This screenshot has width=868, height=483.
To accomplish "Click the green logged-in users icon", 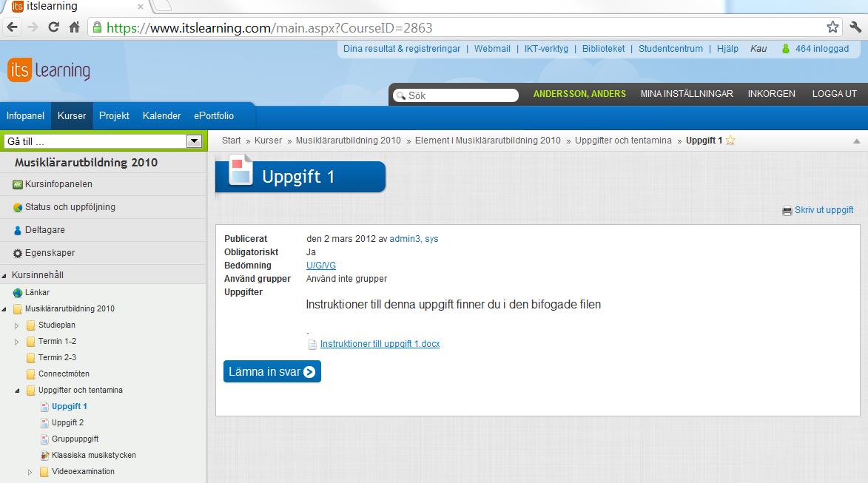I will 786,49.
